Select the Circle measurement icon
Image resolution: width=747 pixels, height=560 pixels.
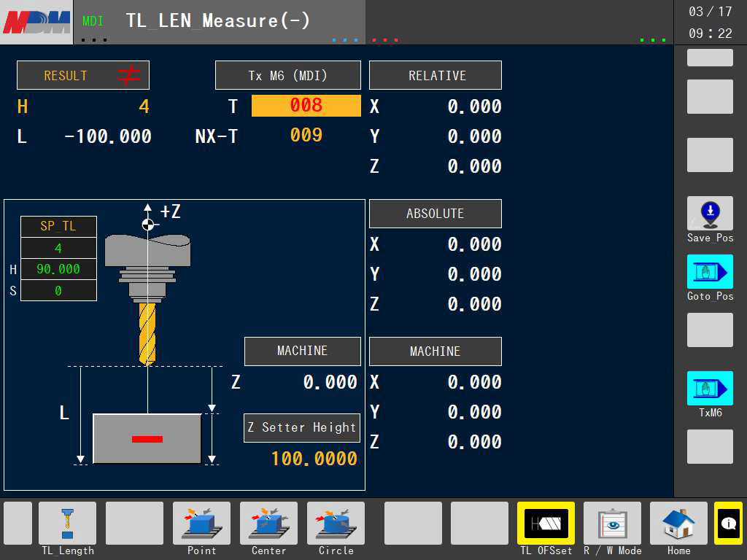pos(336,524)
